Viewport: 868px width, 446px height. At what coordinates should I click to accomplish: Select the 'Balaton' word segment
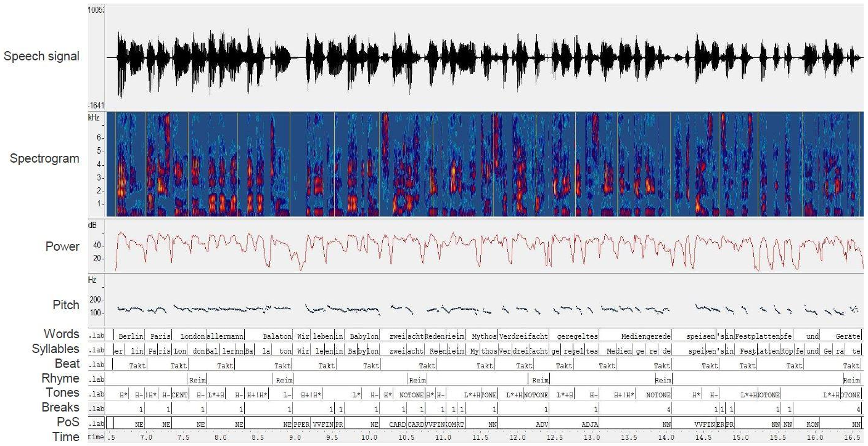[277, 337]
